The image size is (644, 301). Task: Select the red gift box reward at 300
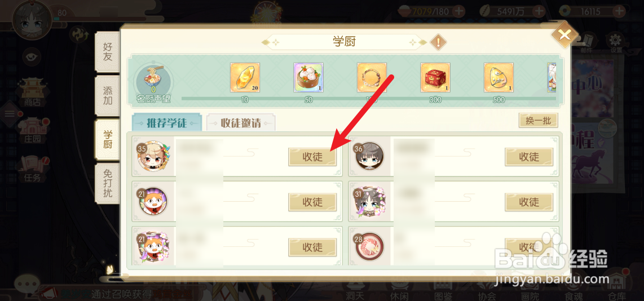(x=435, y=78)
